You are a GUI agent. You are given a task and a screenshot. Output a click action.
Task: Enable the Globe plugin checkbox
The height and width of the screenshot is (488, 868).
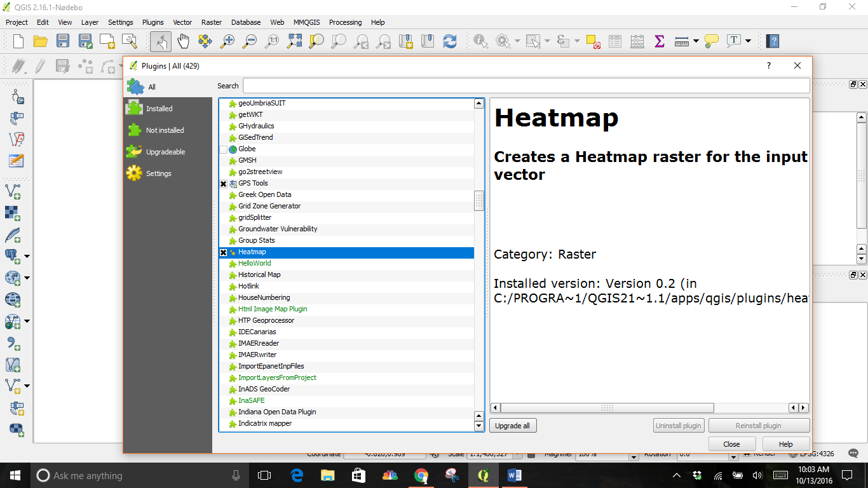[x=224, y=149]
